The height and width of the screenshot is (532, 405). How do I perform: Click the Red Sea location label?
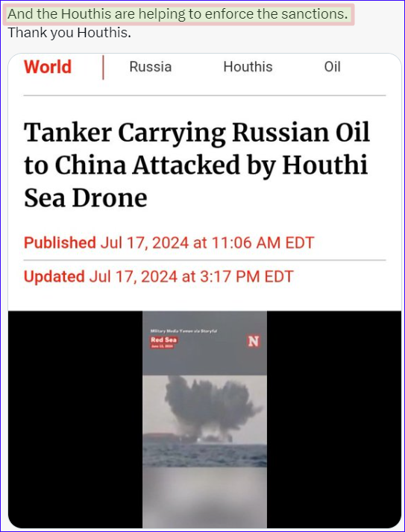pos(164,340)
